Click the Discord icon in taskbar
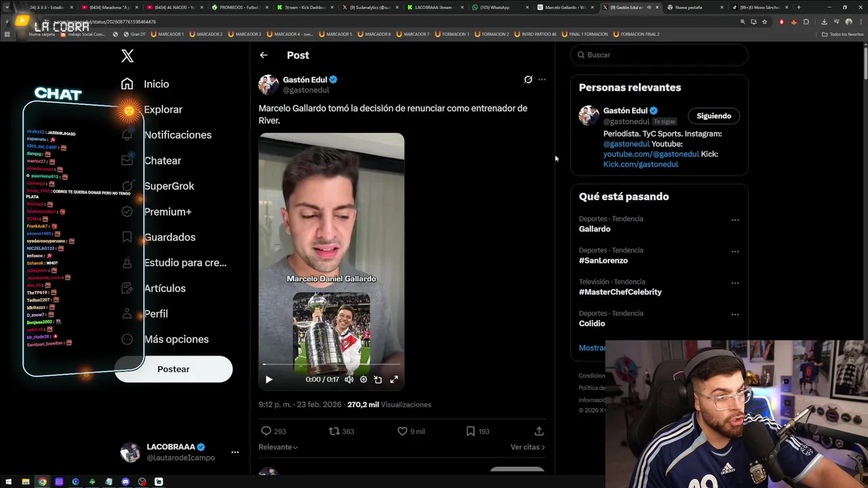The image size is (868, 488). point(125,482)
